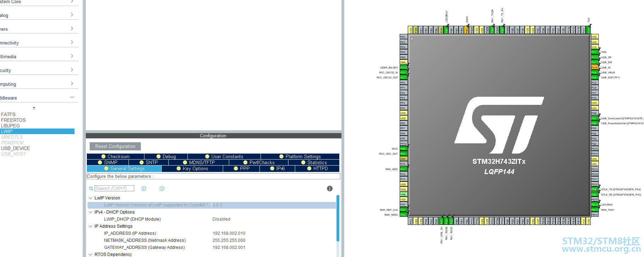
Task: Select the PG7 USB_OverCurrent pin
Action: pos(595,118)
